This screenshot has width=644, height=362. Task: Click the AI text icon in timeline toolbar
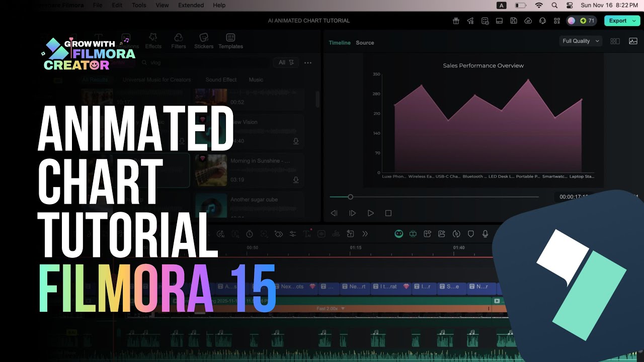(307, 234)
